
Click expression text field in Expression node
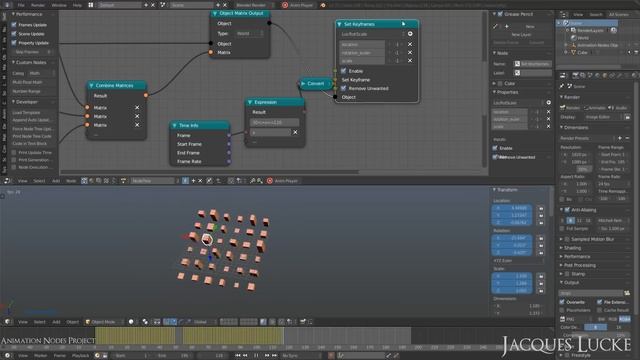pyautogui.click(x=274, y=122)
